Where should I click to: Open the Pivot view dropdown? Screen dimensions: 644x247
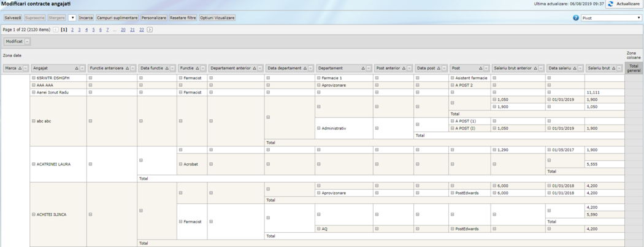[611, 18]
